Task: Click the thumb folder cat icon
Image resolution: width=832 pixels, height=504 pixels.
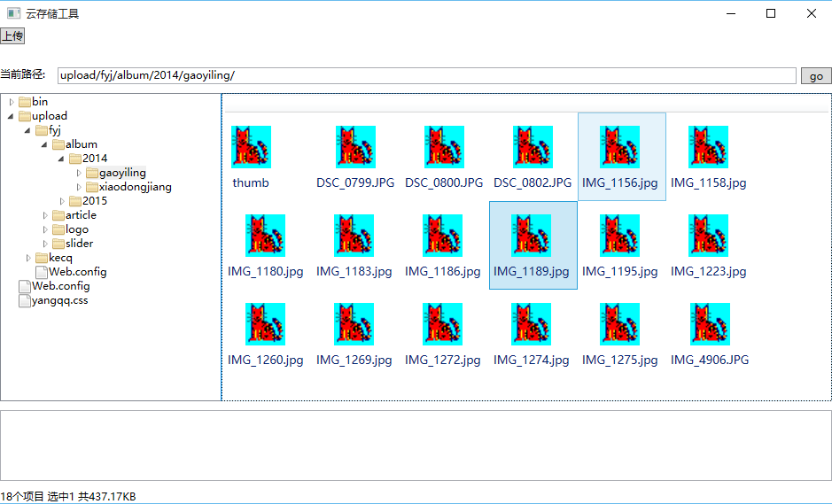Action: 251,147
